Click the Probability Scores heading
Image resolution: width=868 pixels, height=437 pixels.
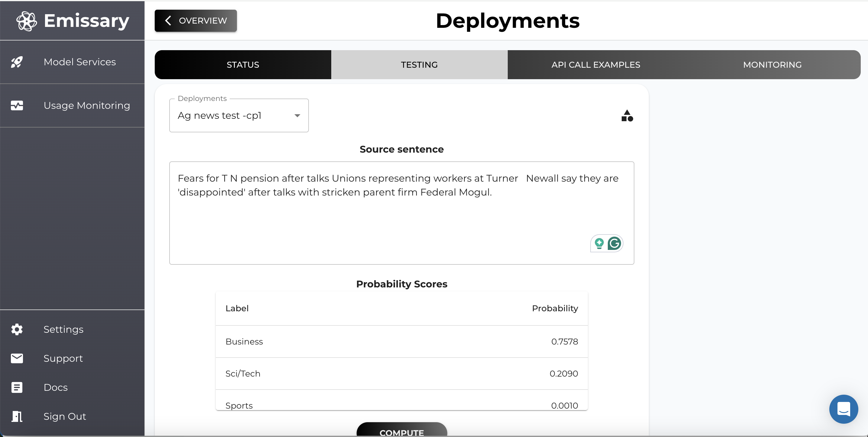(402, 284)
